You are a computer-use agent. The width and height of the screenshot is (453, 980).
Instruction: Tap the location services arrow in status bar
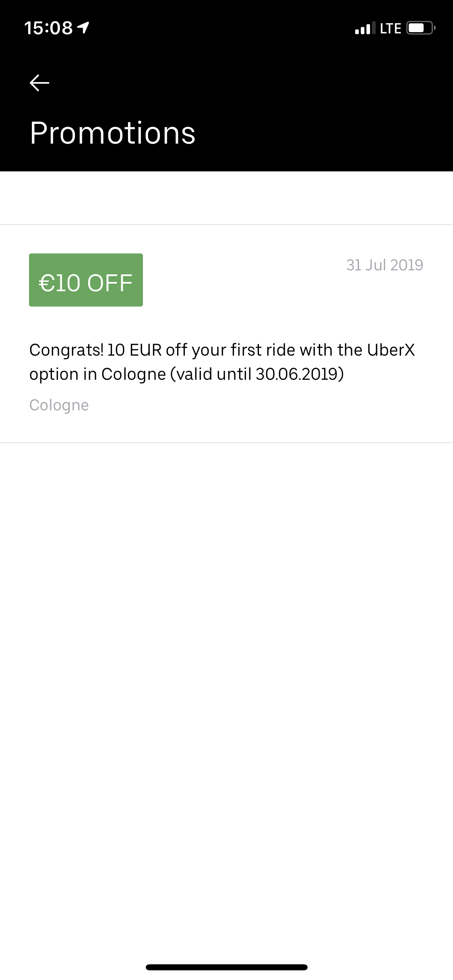[83, 28]
